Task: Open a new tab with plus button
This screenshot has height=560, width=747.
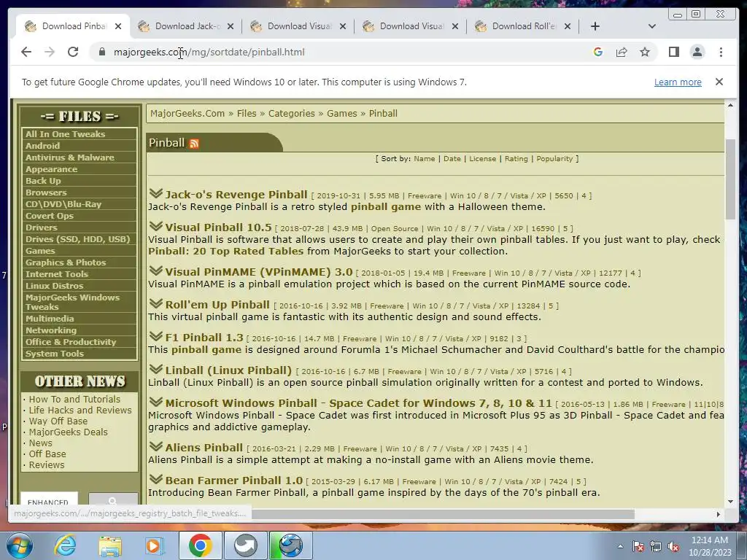Action: 595,26
